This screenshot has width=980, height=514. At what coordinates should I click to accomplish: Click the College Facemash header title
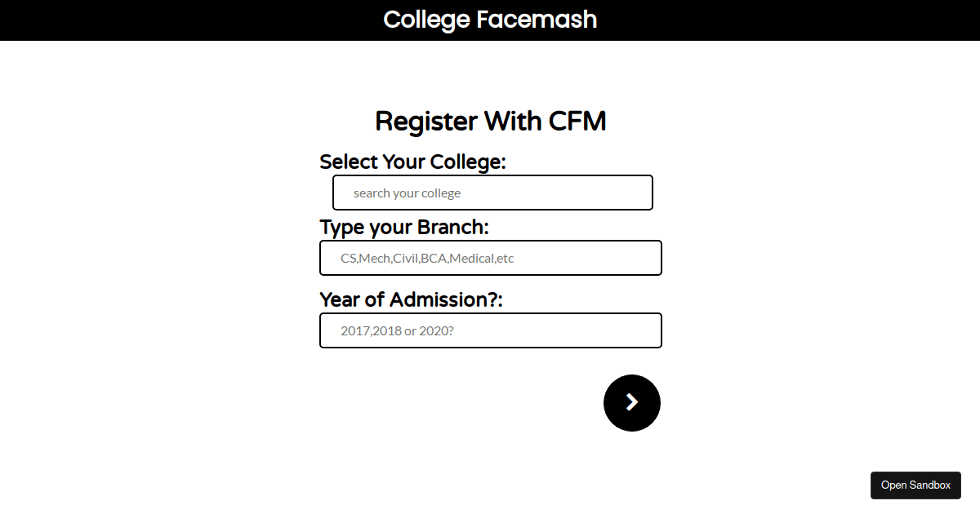click(x=490, y=20)
